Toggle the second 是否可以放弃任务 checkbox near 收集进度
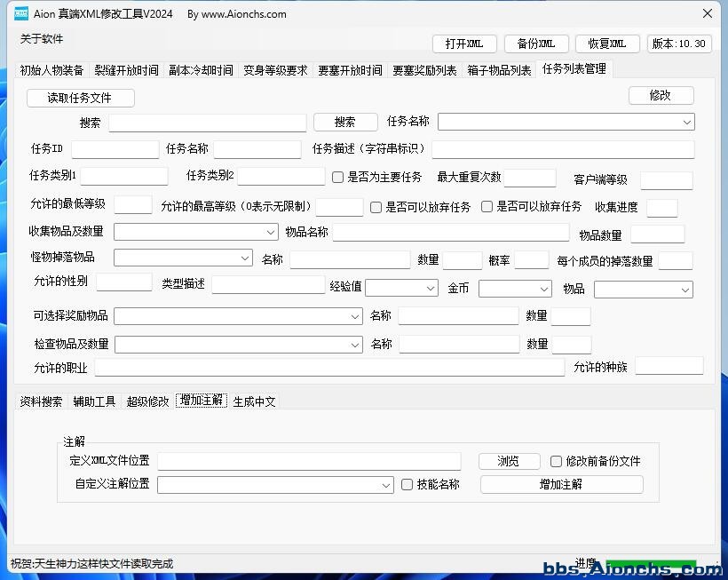This screenshot has width=728, height=580. point(487,207)
